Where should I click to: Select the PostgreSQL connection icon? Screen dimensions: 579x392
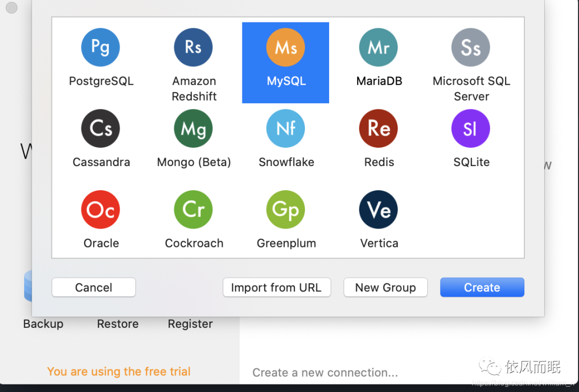100,48
